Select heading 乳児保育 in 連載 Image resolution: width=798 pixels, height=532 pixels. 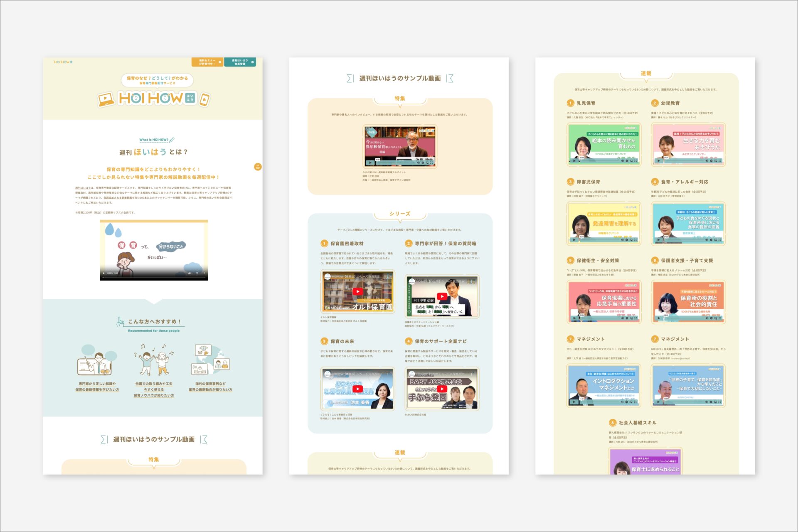(586, 103)
